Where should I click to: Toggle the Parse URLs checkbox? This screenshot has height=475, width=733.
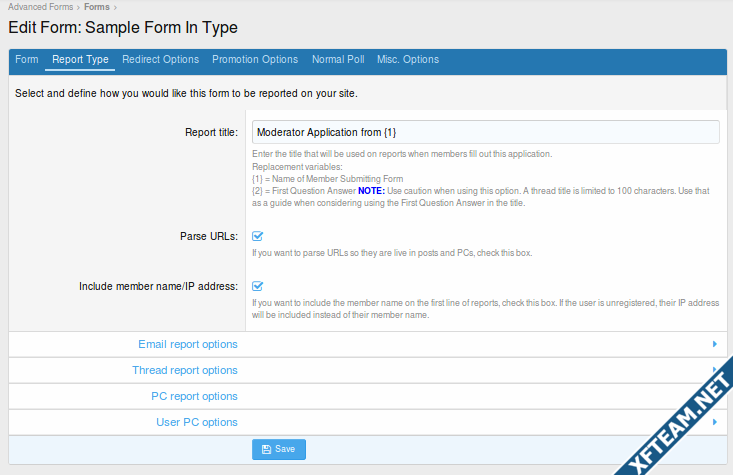(258, 236)
